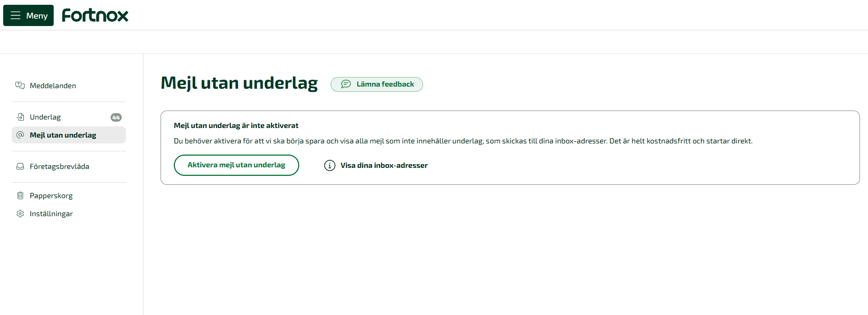Screen dimensions: 868x315
Task: Click the speech bubble icon in Lämna feedback
Action: pos(345,84)
